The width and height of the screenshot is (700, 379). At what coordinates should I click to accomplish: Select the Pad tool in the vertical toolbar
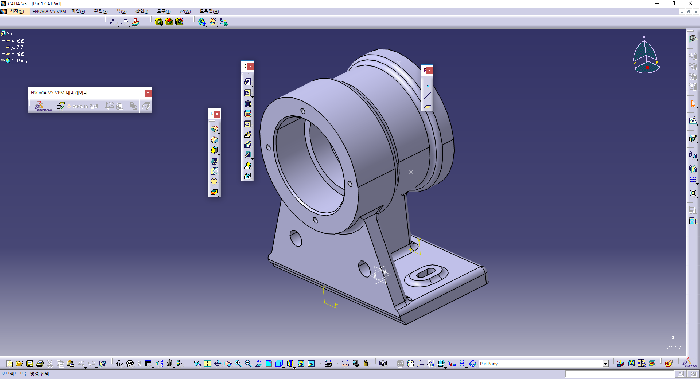click(247, 82)
